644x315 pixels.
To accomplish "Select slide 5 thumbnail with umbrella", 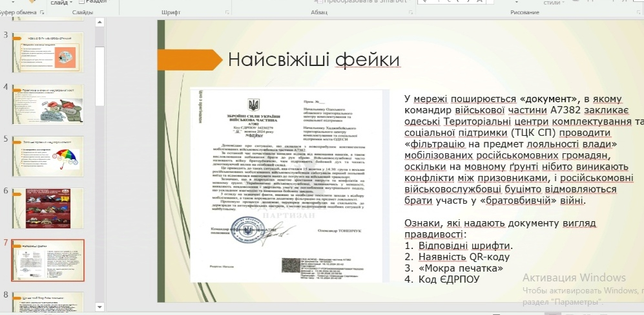I will point(48,157).
